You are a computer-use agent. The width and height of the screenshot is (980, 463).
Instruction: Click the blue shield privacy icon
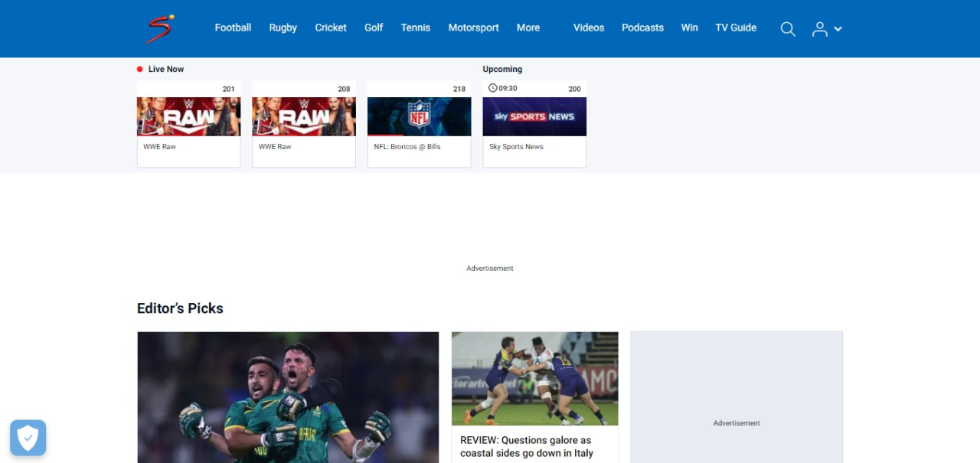28,438
